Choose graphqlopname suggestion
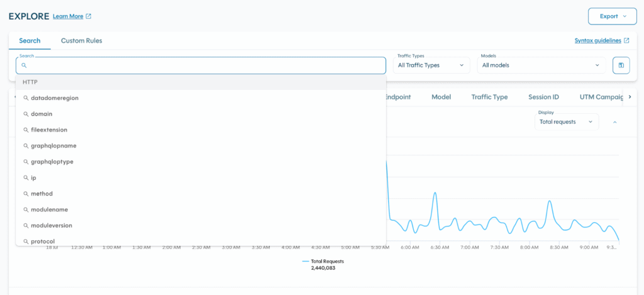The height and width of the screenshot is (295, 644). pyautogui.click(x=201, y=146)
